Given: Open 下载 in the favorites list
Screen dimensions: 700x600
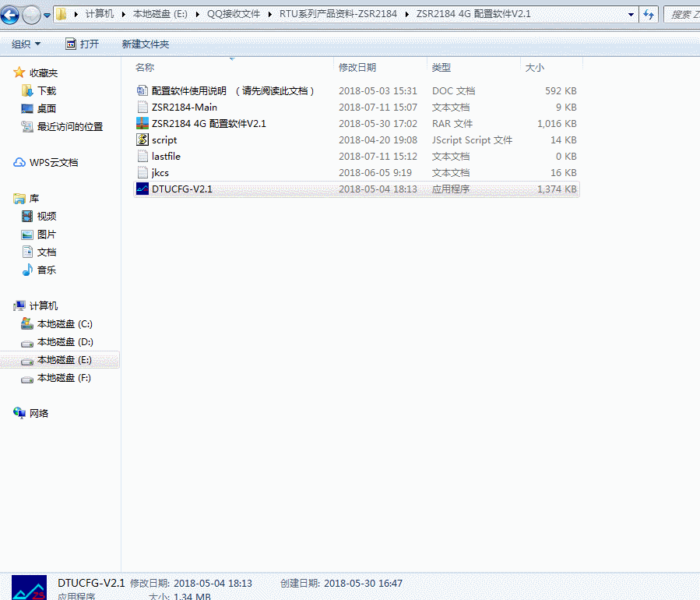Looking at the screenshot, I should (47, 90).
